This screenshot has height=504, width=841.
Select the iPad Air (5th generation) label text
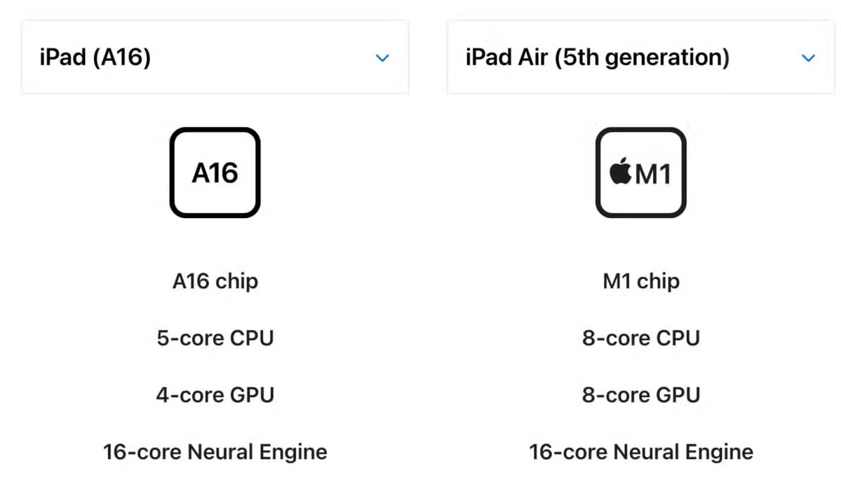click(x=598, y=57)
